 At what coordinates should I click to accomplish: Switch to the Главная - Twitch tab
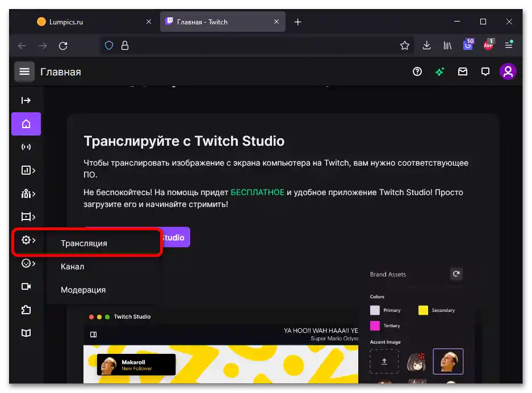[223, 22]
